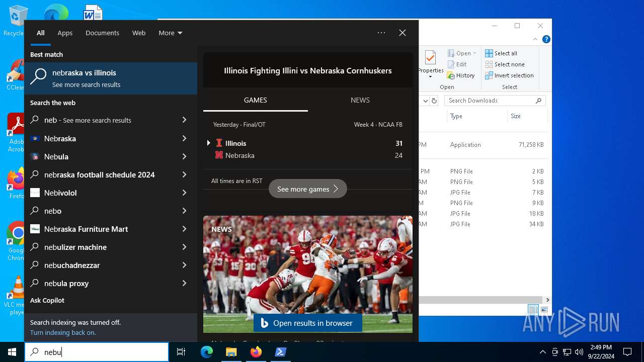Screen dimensions: 644x362
Task: Open Explorer help question mark icon
Action: tap(546, 39)
